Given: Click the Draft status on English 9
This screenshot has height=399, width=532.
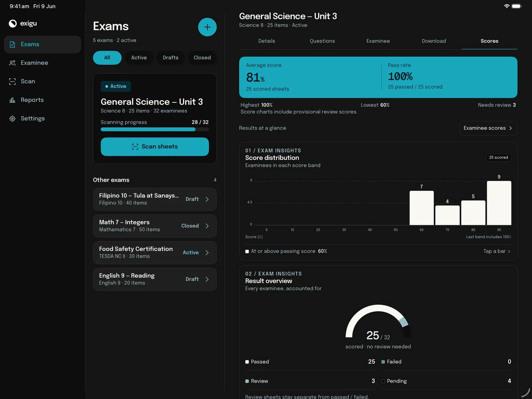Looking at the screenshot, I should coord(192,279).
